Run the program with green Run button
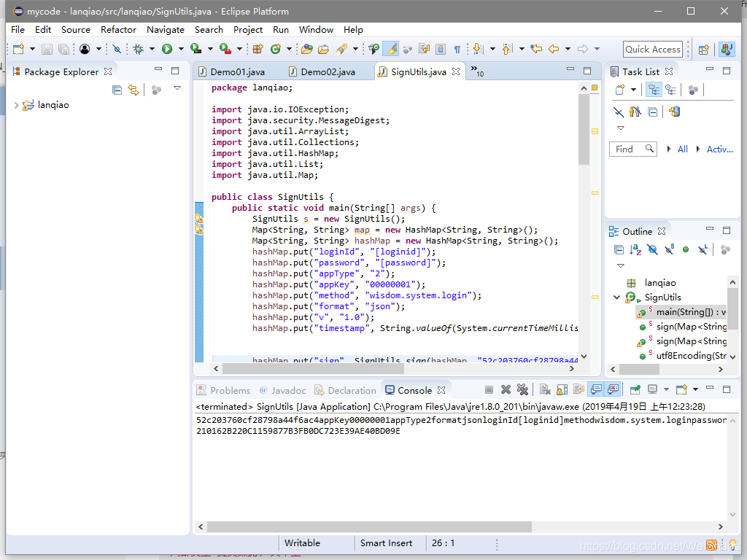 tap(167, 49)
